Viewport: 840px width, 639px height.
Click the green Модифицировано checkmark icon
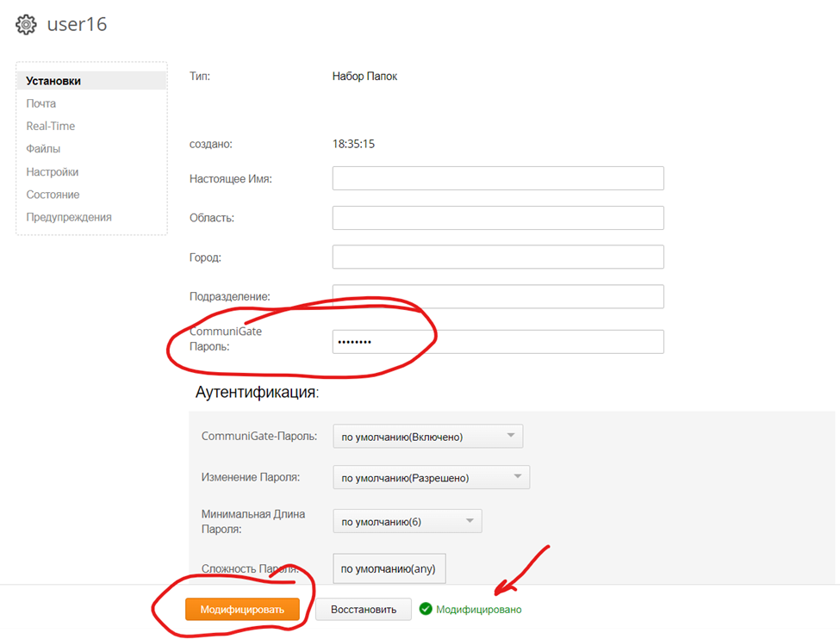(x=425, y=609)
